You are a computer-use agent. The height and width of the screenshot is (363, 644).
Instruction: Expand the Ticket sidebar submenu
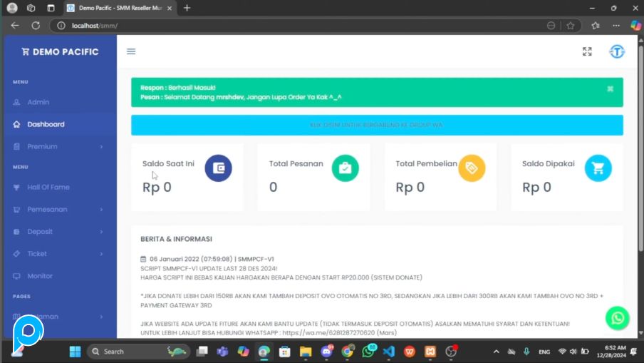(58, 254)
